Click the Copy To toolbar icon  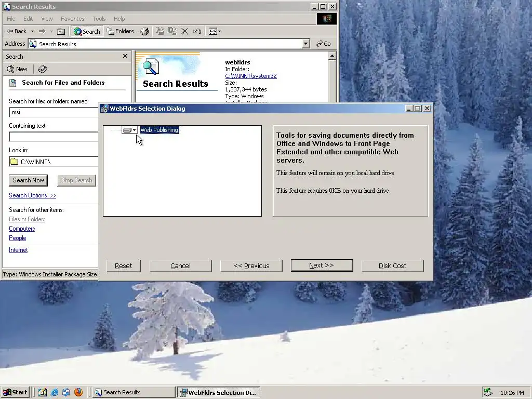pyautogui.click(x=172, y=31)
